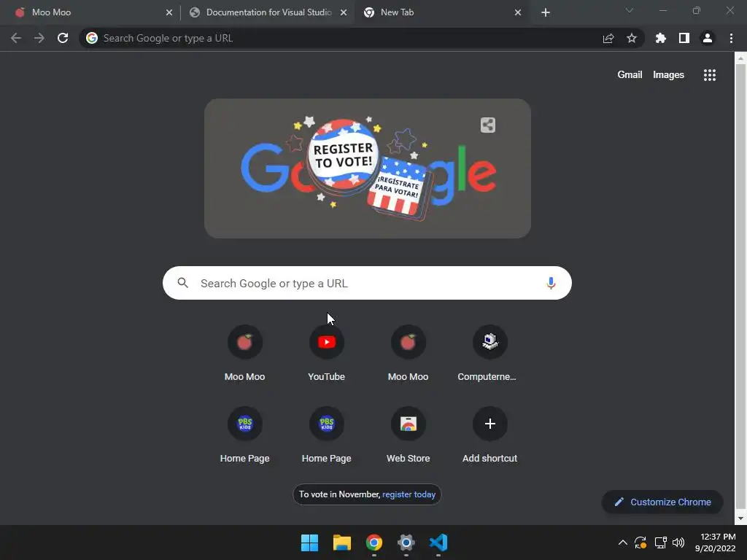The width and height of the screenshot is (747, 560).
Task: Start voice search with the microphone
Action: click(551, 284)
